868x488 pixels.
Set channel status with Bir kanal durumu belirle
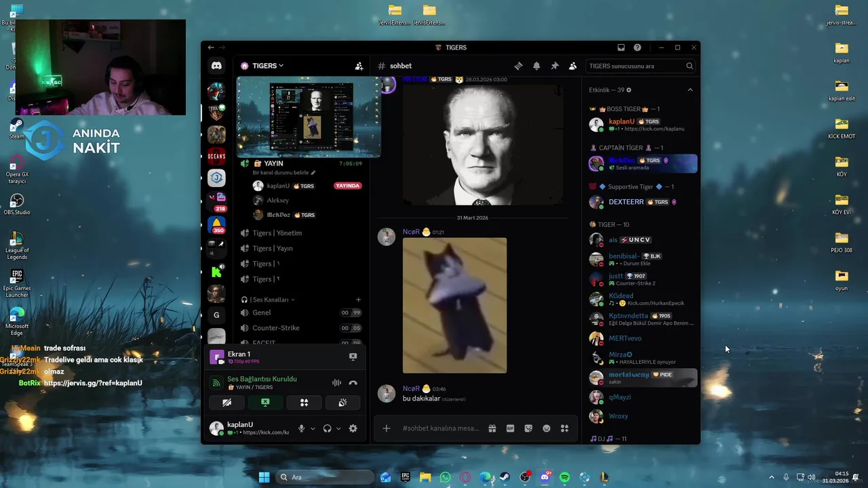click(284, 173)
